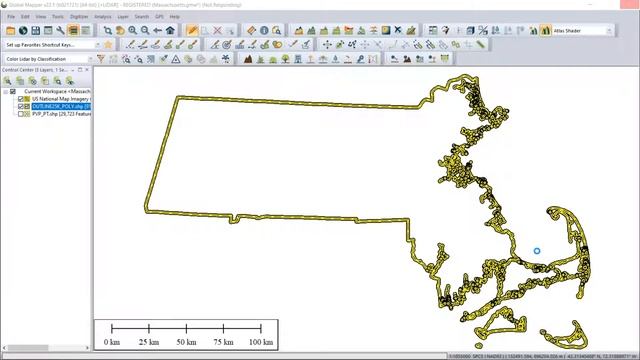Select the Zoom tool box icon
This screenshot has width=640, height=360.
[108, 31]
